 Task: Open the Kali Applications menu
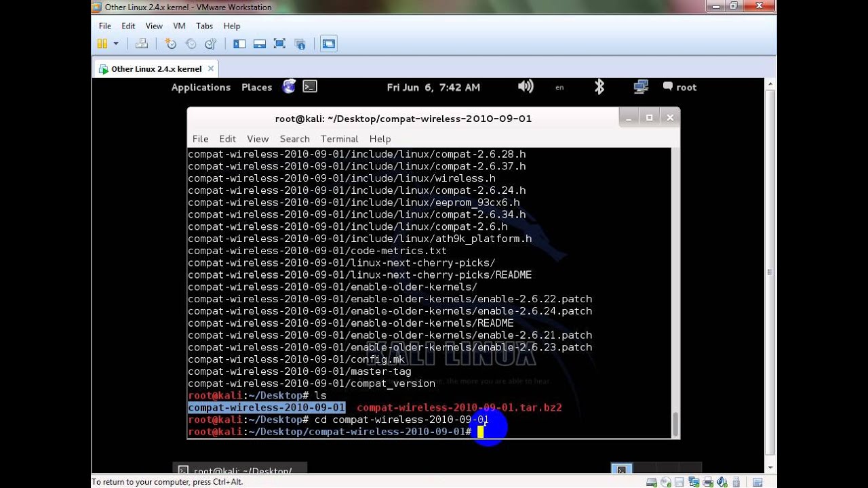tap(201, 87)
